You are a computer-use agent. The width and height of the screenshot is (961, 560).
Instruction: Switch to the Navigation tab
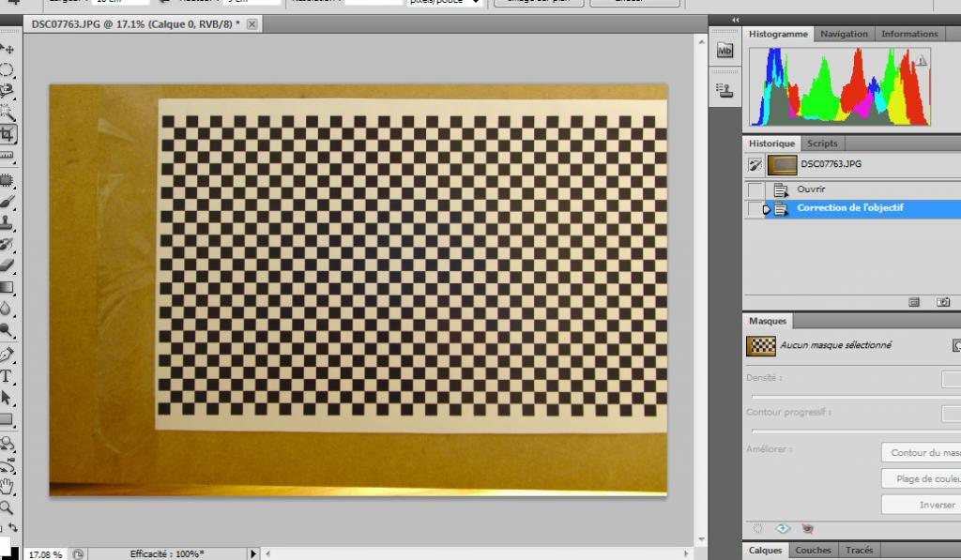click(x=844, y=35)
